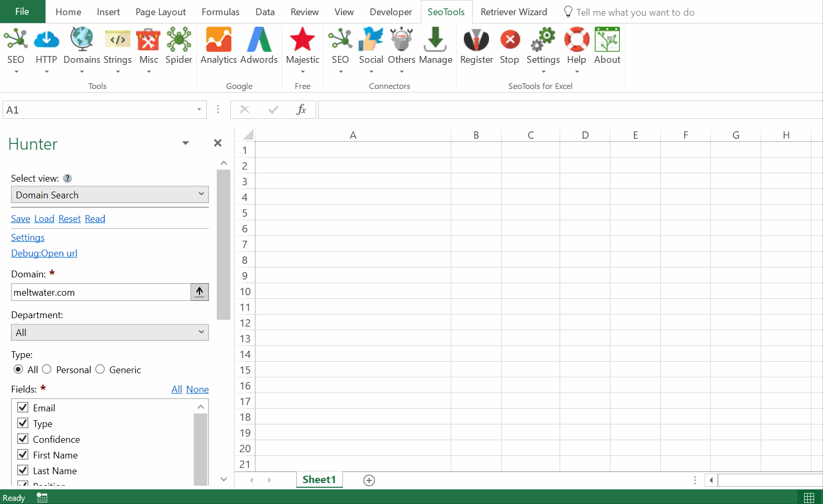This screenshot has width=823, height=504.
Task: Expand the Majestic ribbon dropdown arrow
Action: tap(303, 72)
